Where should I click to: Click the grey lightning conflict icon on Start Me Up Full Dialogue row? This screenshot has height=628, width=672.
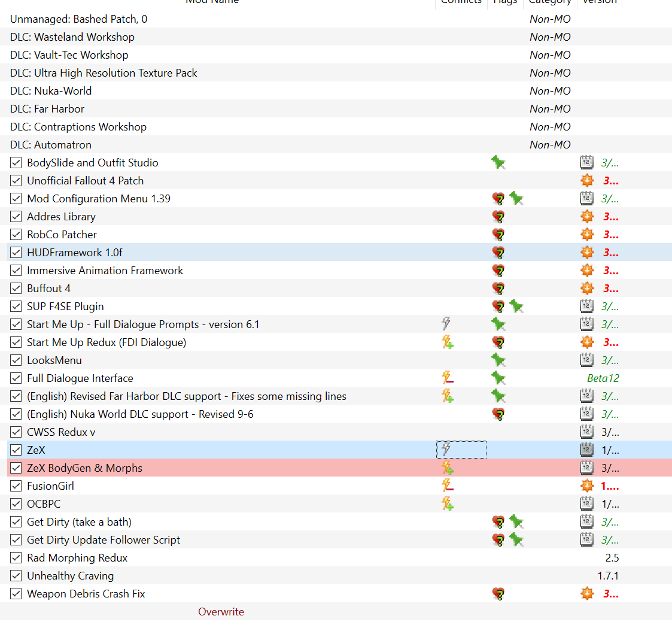pyautogui.click(x=446, y=324)
